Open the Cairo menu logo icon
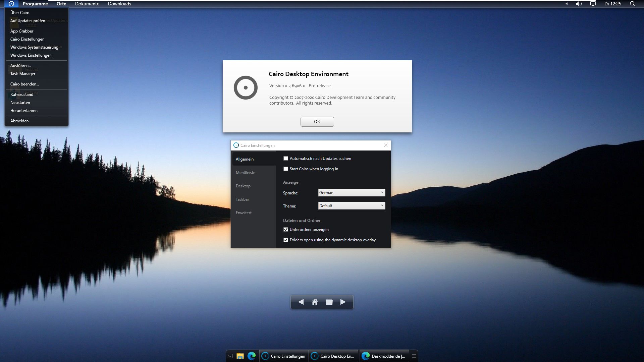The width and height of the screenshot is (644, 362). click(11, 4)
